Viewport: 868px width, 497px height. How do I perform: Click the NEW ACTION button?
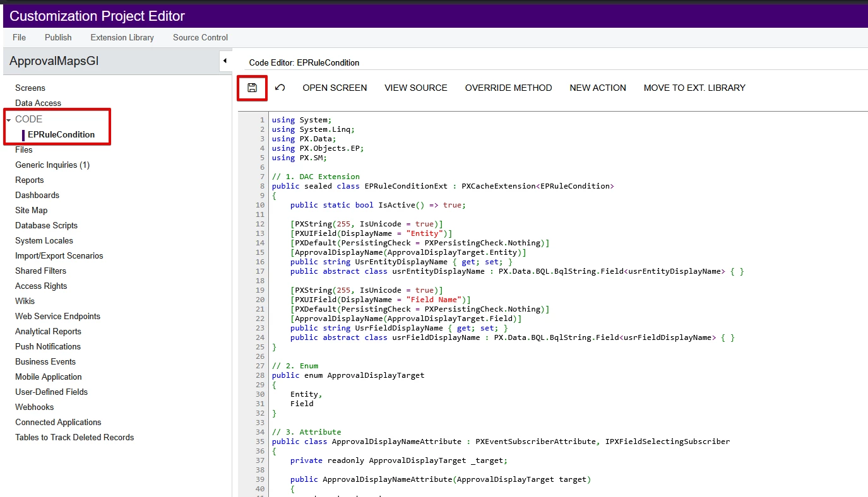pos(598,88)
